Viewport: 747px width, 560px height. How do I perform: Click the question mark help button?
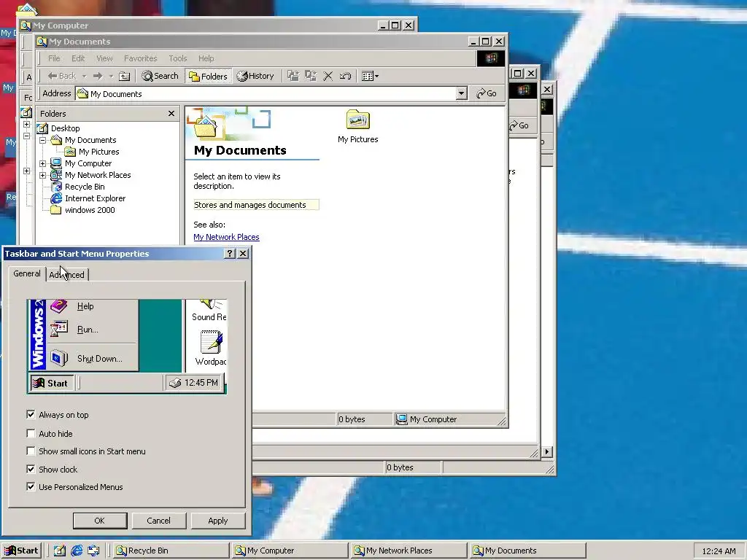pos(230,253)
